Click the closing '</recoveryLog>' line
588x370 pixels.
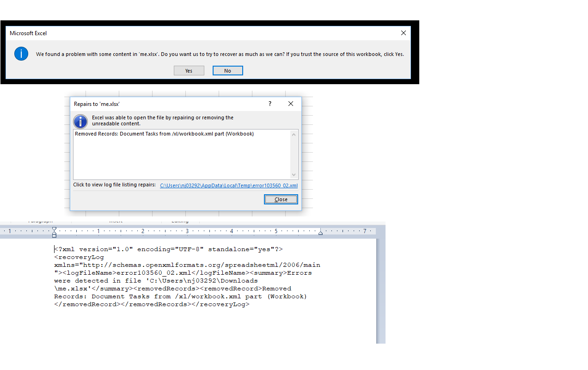(152, 304)
